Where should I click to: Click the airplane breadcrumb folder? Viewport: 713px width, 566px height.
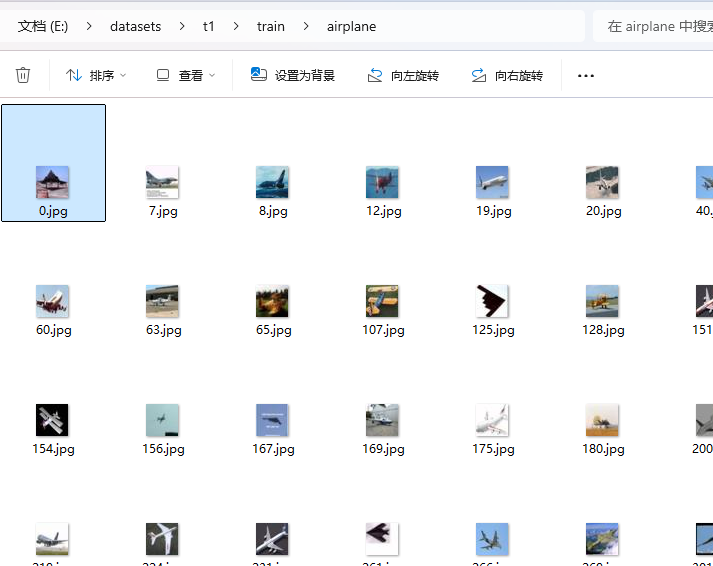coord(351,26)
